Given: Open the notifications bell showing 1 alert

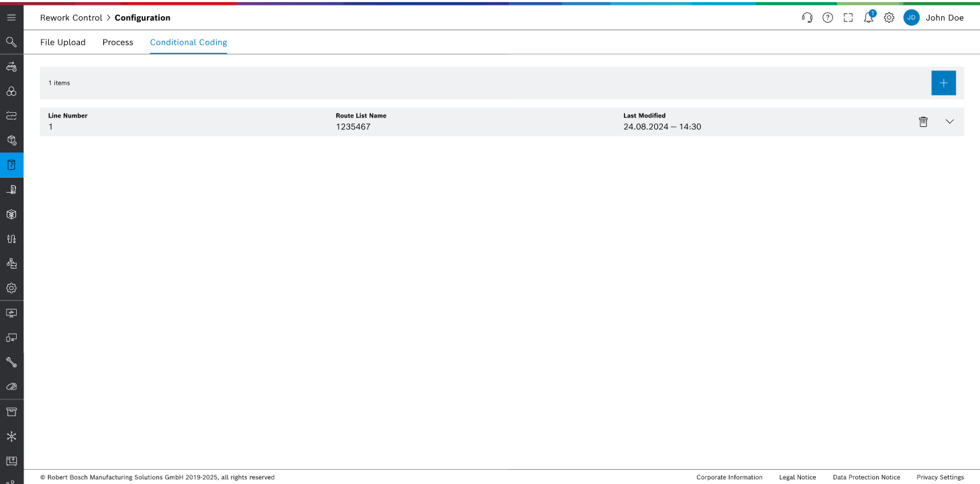Looking at the screenshot, I should (868, 17).
